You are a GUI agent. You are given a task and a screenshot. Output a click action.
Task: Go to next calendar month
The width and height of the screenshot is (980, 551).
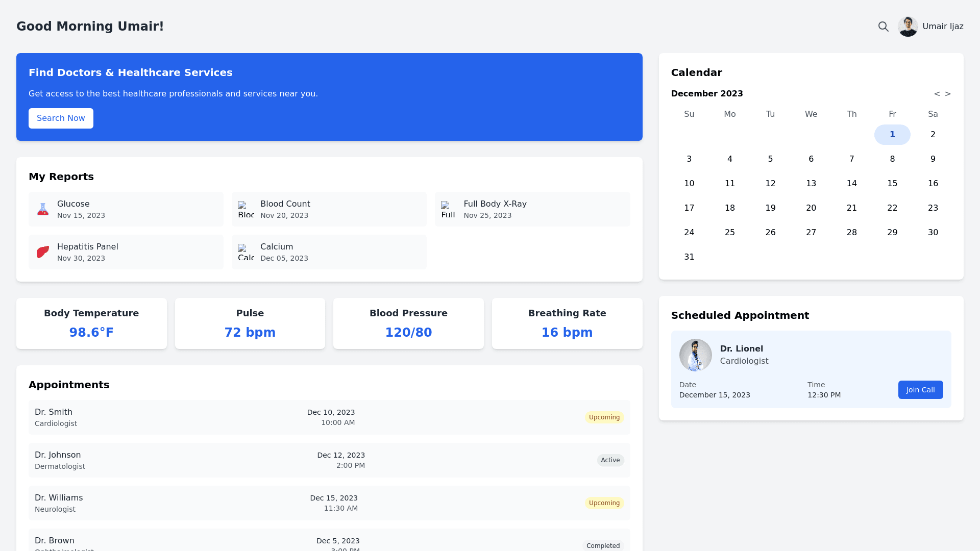pyautogui.click(x=948, y=94)
